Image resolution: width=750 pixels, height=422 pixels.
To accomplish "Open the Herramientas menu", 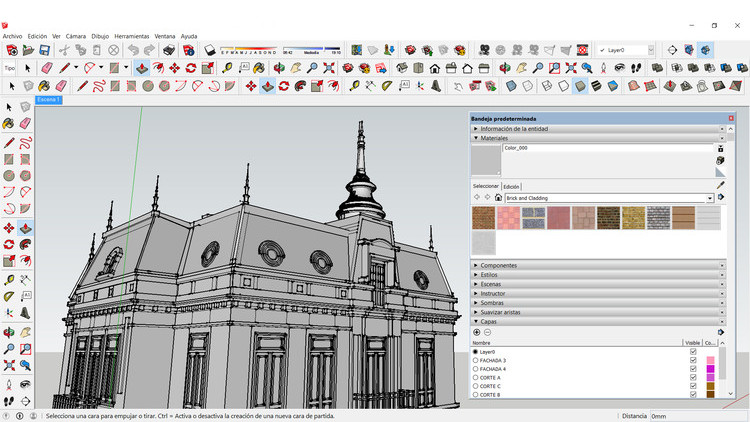I will coord(132,36).
